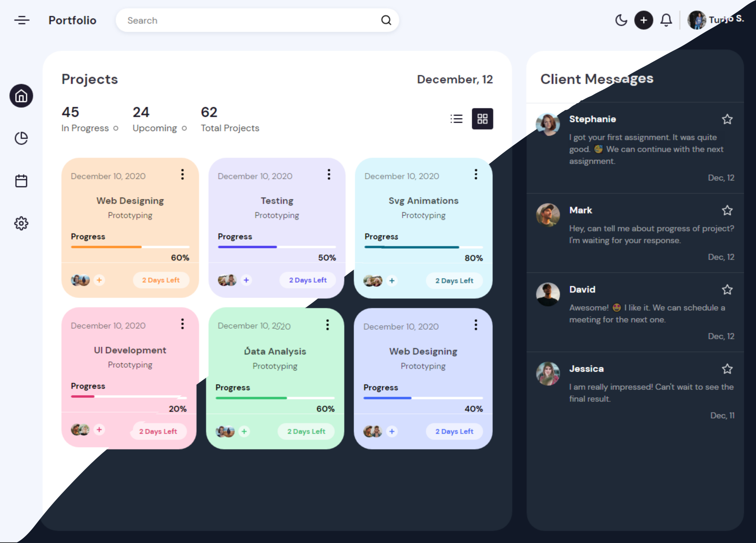Open notifications bell
756x543 pixels.
pos(666,20)
